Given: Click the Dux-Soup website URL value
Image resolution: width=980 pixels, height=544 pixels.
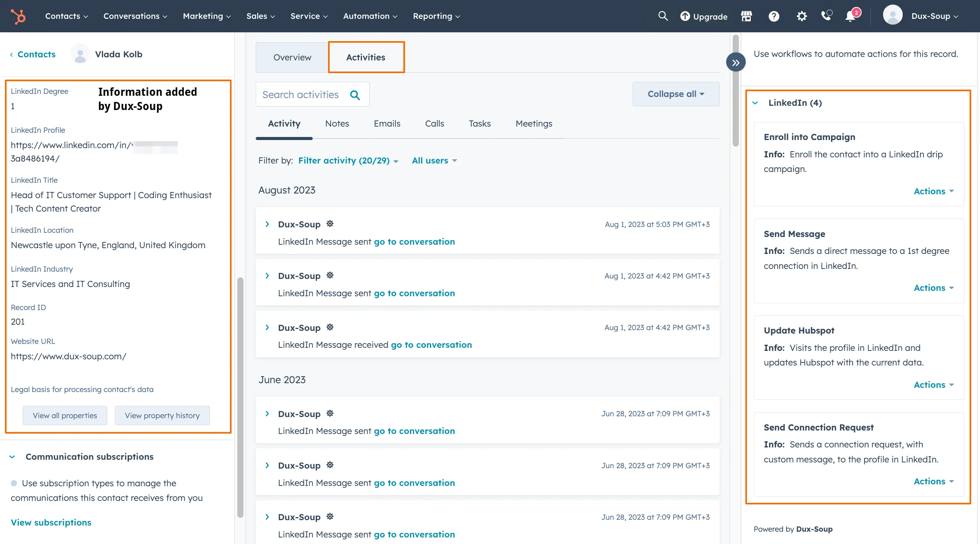Looking at the screenshot, I should [x=68, y=356].
